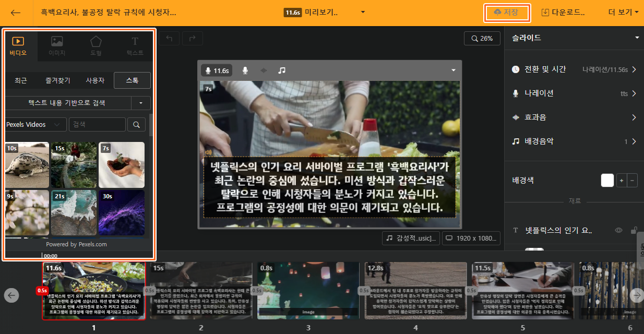
Task: Open 나레이션 tts settings
Action: click(x=574, y=93)
